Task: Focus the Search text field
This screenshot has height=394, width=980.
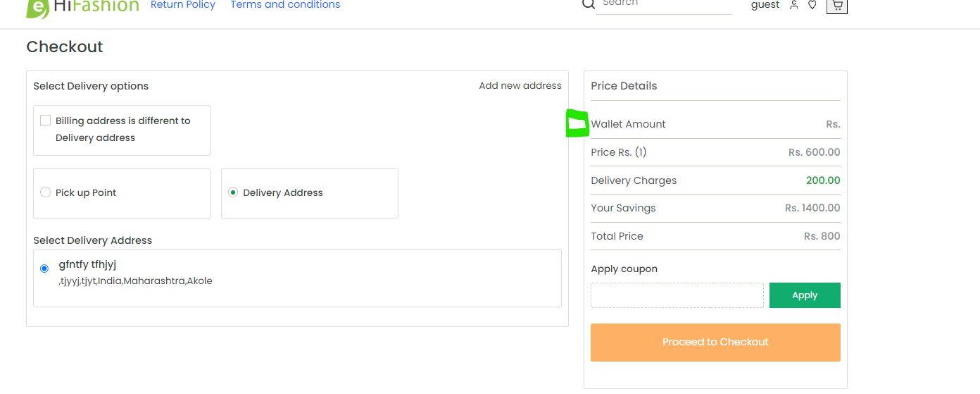Action: (664, 6)
